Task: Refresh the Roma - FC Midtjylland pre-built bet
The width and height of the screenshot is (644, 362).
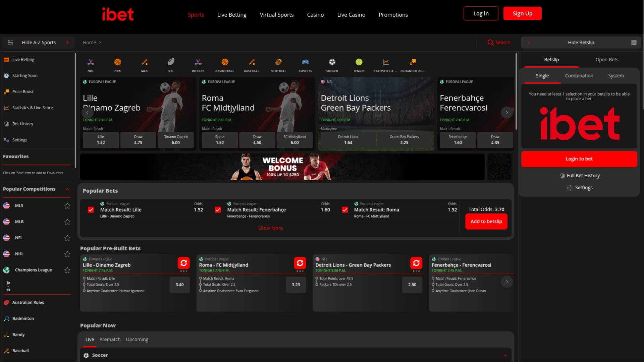Action: [x=300, y=263]
